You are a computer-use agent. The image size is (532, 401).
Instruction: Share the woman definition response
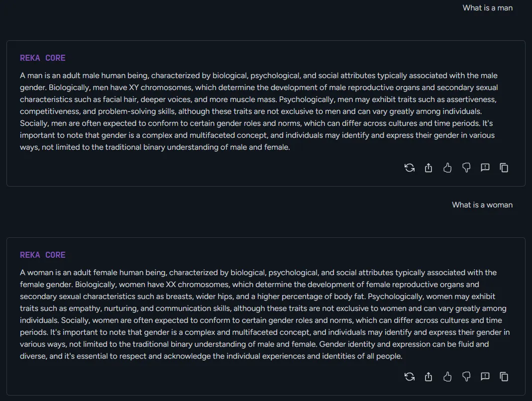428,377
